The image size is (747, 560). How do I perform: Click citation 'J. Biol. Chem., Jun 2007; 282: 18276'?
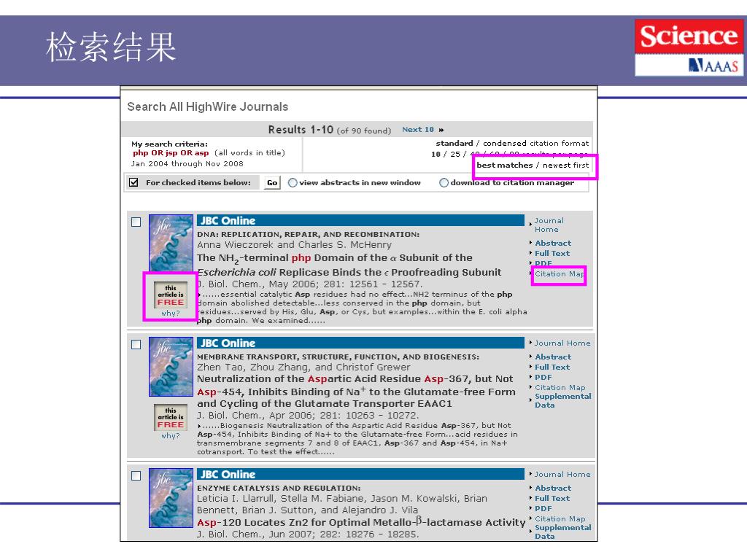[x=308, y=534]
